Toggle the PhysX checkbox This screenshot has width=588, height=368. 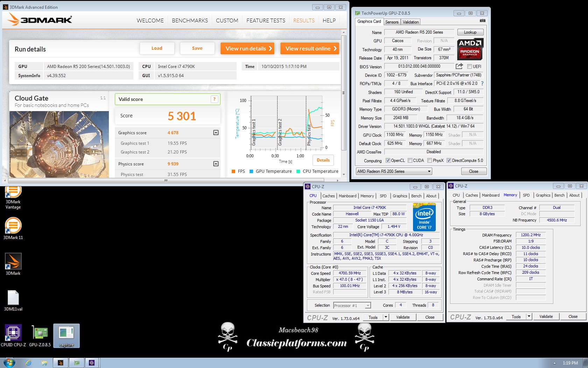[x=429, y=161]
